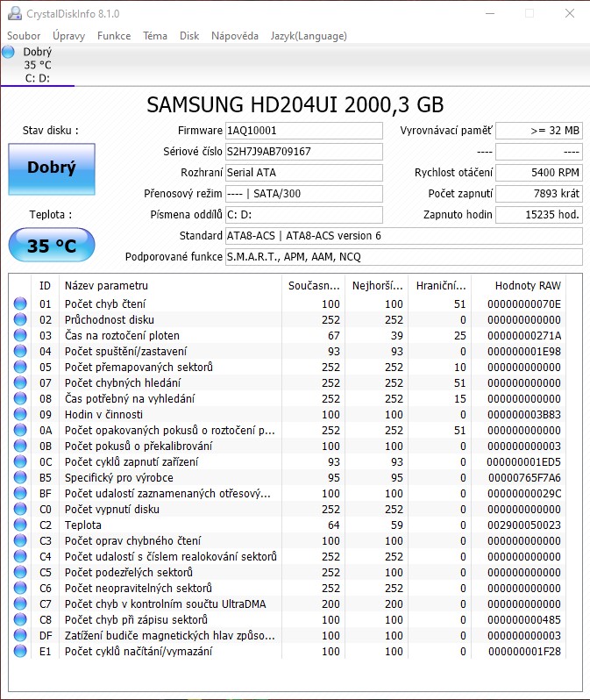This screenshot has width=590, height=700.
Task: Click the ID column header
Action: click(45, 285)
